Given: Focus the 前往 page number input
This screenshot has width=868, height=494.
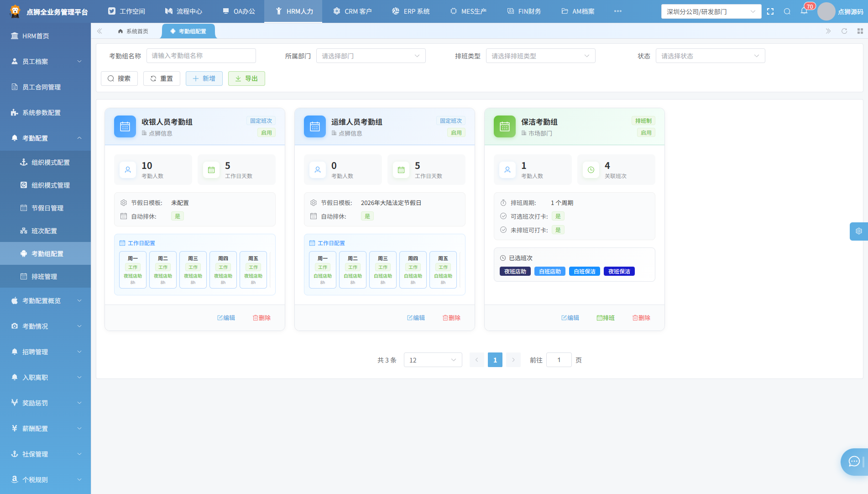Looking at the screenshot, I should (559, 360).
